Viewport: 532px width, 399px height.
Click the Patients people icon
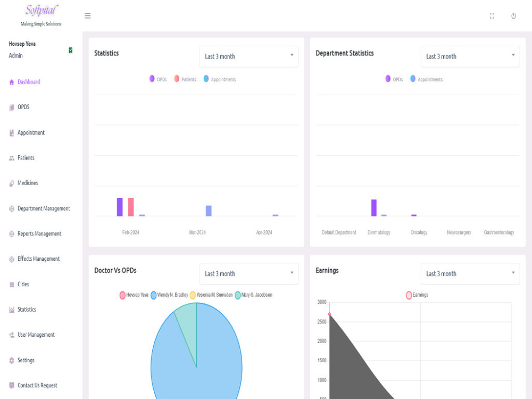point(12,158)
